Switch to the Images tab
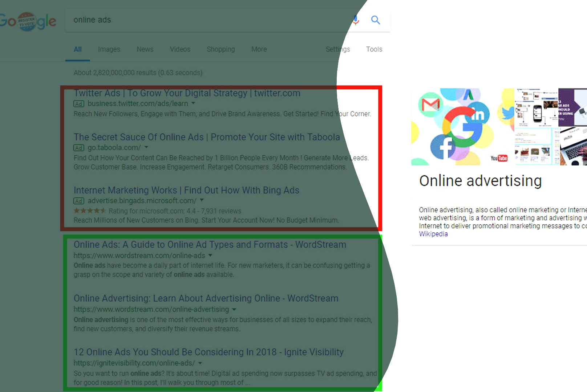 pos(109,49)
